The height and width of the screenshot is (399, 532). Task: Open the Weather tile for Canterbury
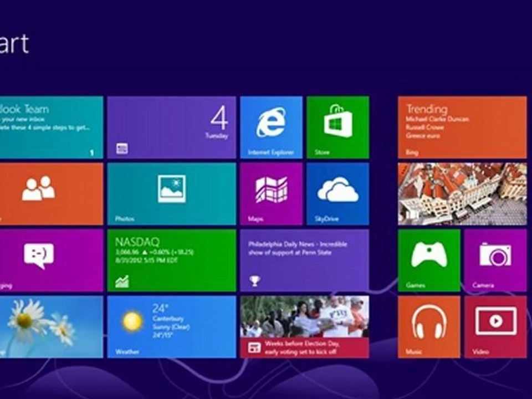171,327
